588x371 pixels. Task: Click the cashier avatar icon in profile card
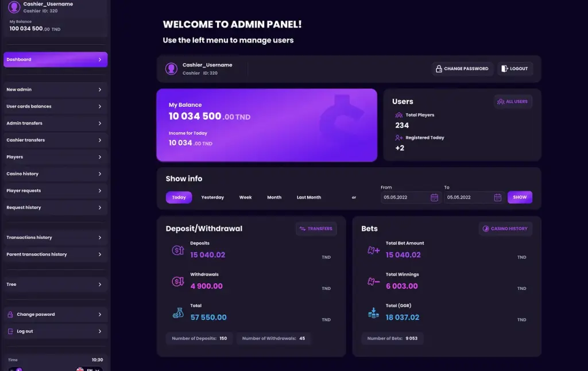tap(171, 69)
